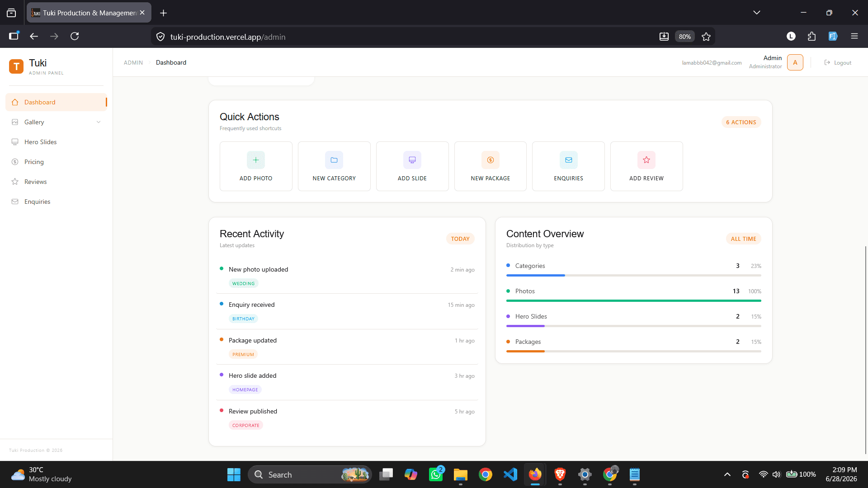Click the Enquiries envelope icon in Quick Actions

click(x=569, y=160)
